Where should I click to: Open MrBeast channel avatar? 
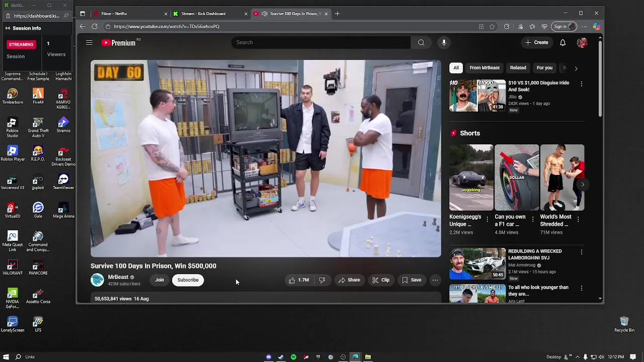[97, 280]
